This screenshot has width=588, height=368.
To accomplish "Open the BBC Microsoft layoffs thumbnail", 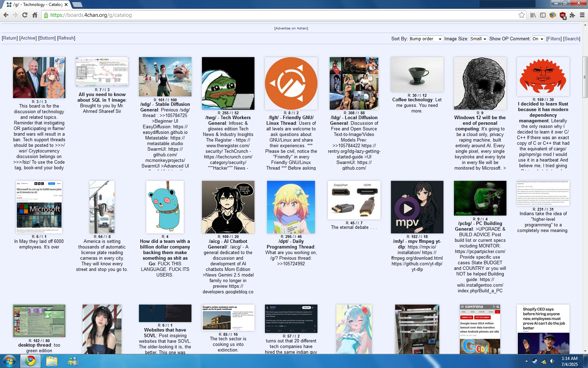I will 39,207.
